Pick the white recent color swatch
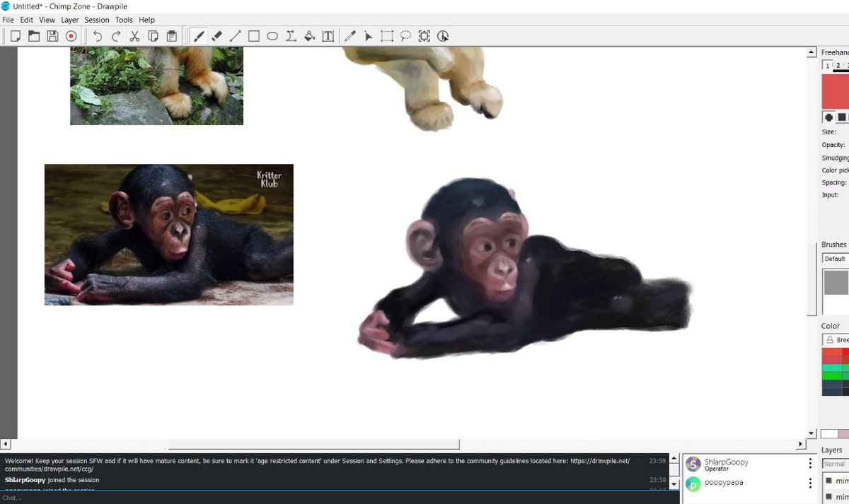 tap(829, 433)
